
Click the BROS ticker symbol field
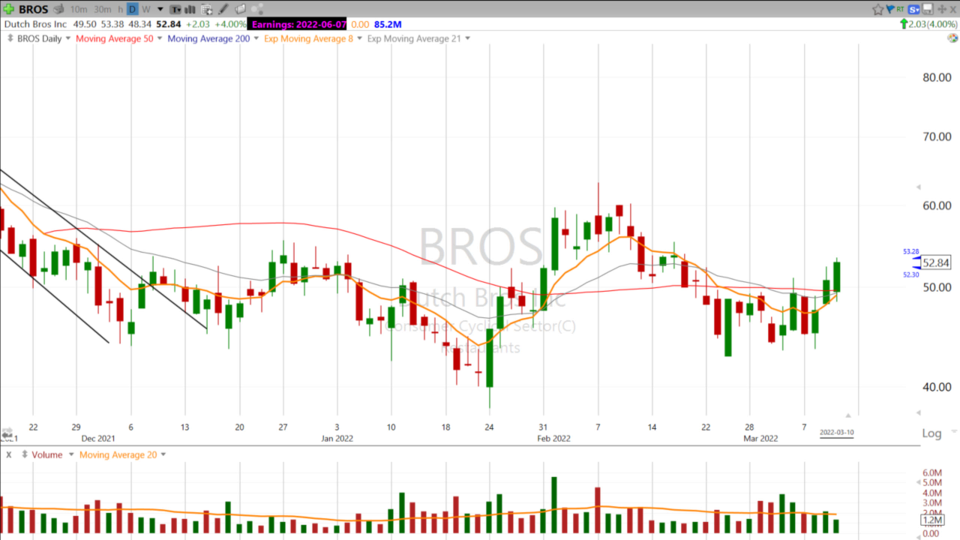[x=33, y=9]
